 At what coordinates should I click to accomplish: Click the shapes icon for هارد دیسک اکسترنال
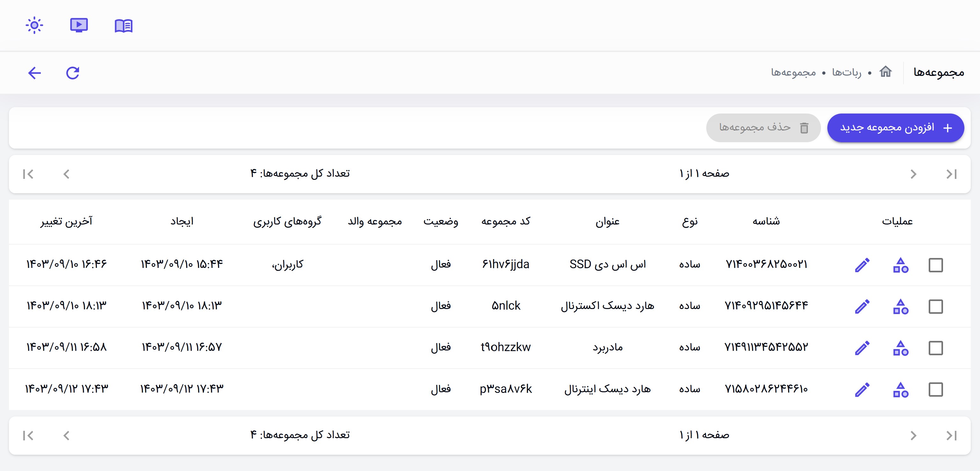pos(901,306)
